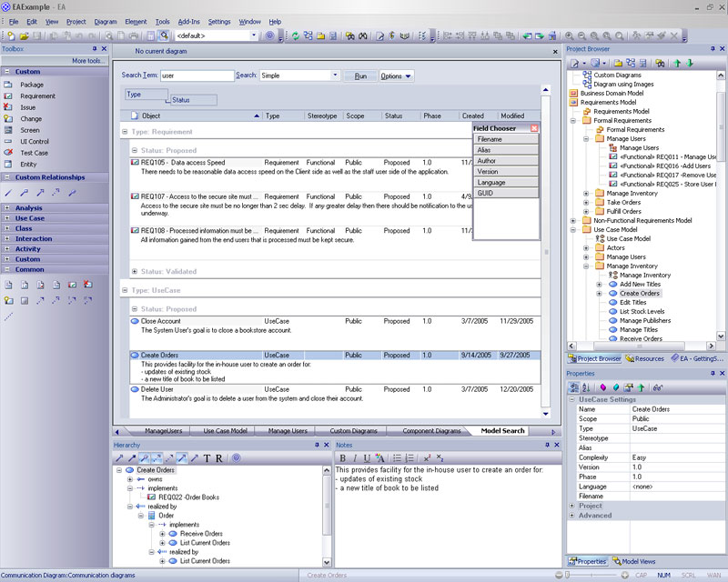Screen dimensions: 728x582
Task: Click the More tools button
Action: tap(87, 61)
